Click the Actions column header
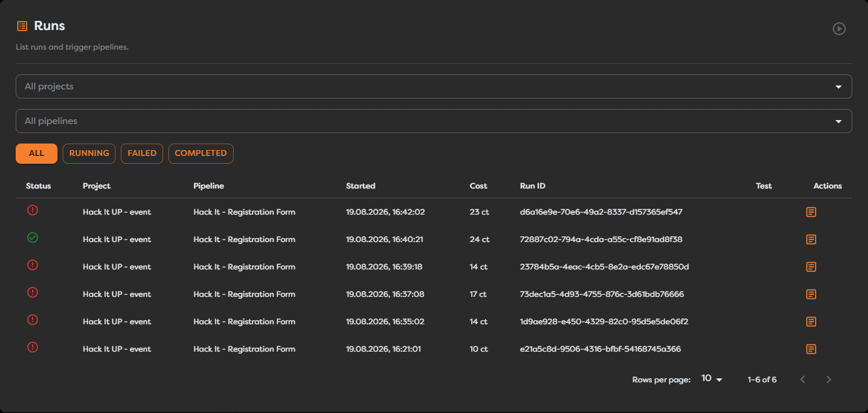This screenshot has height=413, width=868. (x=828, y=186)
